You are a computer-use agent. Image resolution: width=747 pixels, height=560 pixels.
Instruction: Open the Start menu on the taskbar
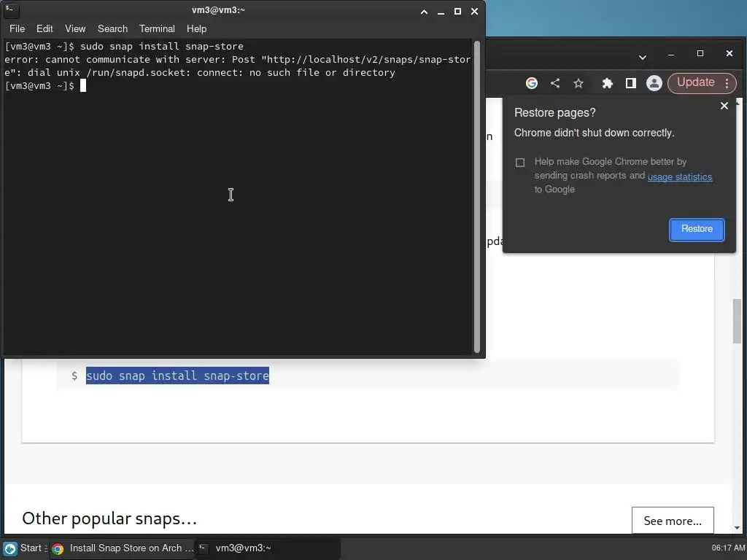(x=23, y=548)
